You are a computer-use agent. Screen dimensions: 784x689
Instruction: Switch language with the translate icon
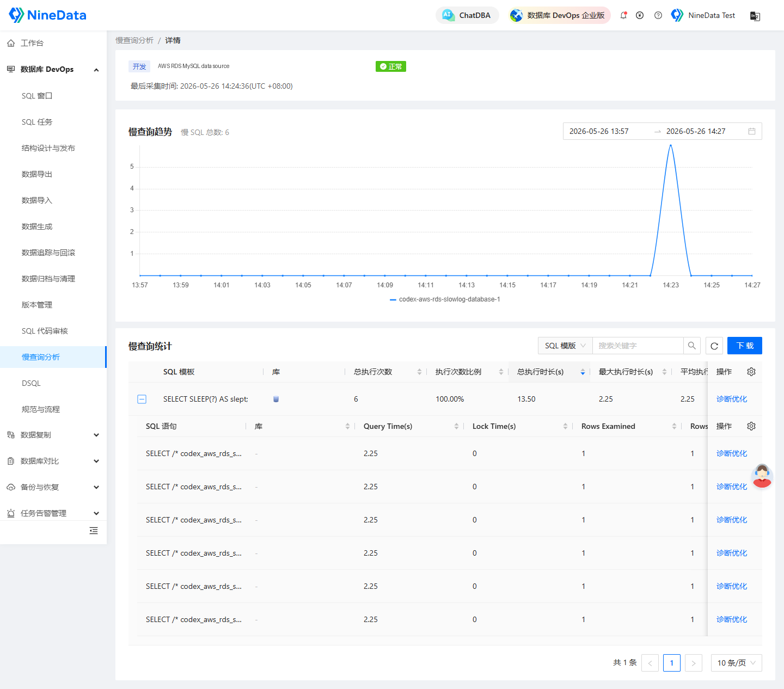click(x=755, y=16)
